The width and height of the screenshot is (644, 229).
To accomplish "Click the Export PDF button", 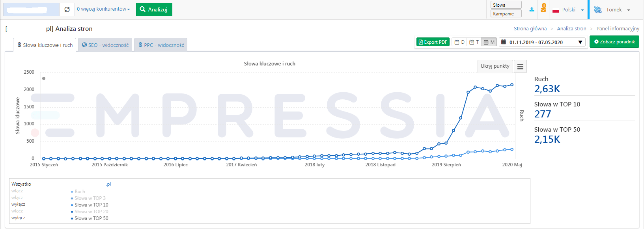I will [433, 42].
